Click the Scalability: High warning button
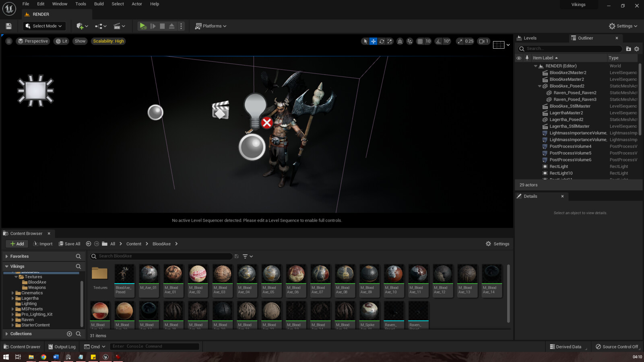The image size is (644, 362). [x=108, y=41]
